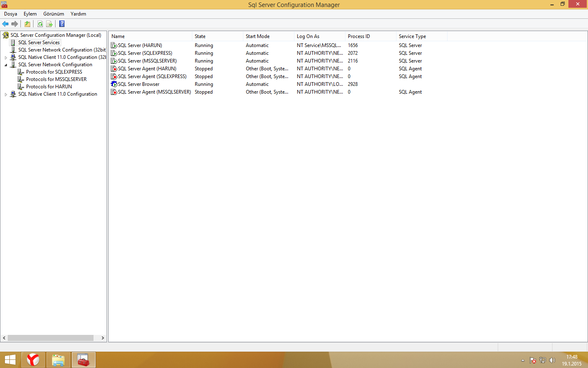Click the Refresh toolbar icon

click(40, 24)
